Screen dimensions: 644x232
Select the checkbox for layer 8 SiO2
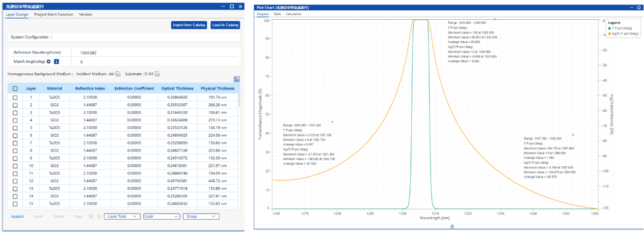(x=15, y=150)
